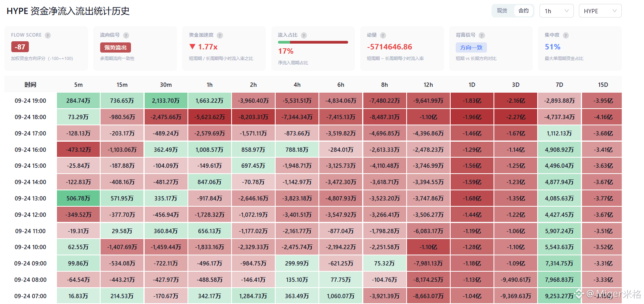
Task: Click question mark icon beside 背离信号
Action: 482,35
